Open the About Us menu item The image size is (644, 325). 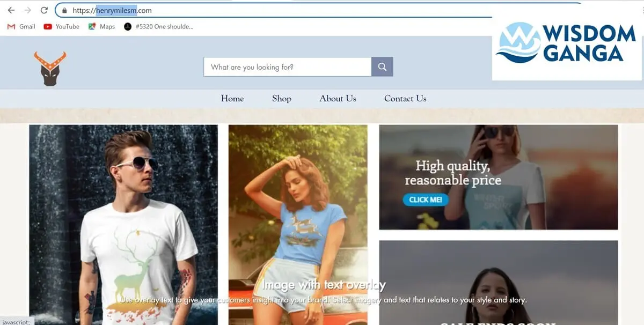(x=338, y=99)
